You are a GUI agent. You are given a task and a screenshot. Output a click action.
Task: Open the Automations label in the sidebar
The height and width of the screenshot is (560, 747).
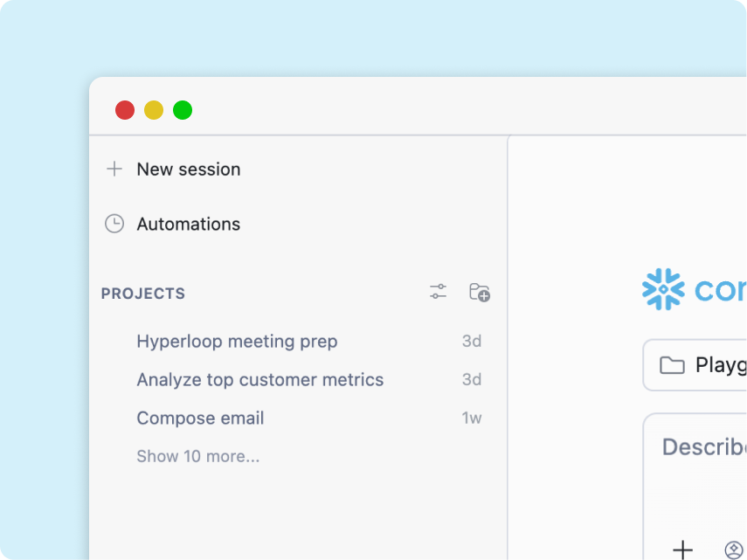(189, 224)
